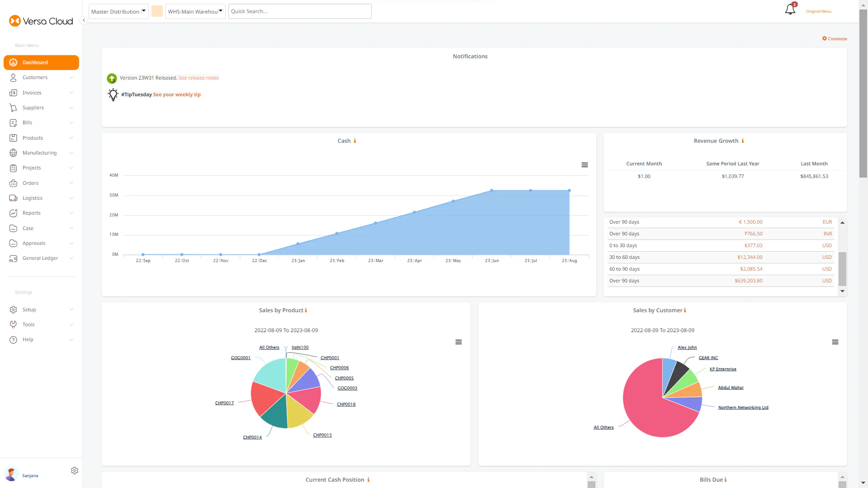Expand the Customers menu chevron
The width and height of the screenshot is (868, 488).
pyautogui.click(x=71, y=78)
